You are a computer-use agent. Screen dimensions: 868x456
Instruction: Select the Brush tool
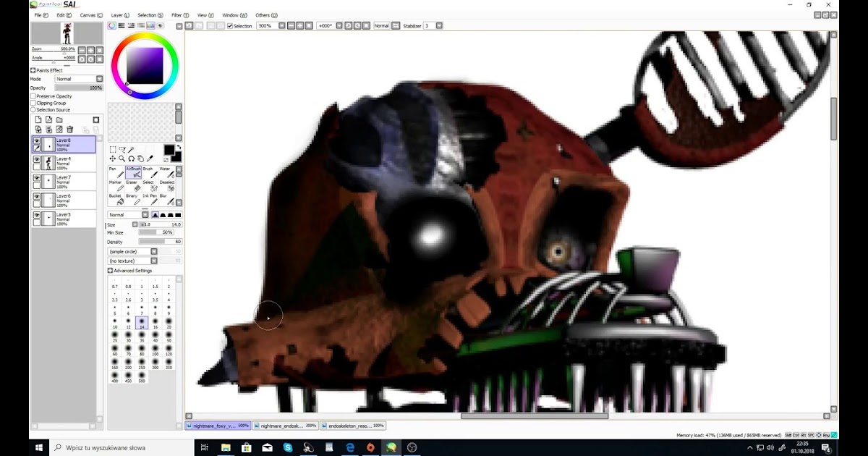[x=150, y=172]
